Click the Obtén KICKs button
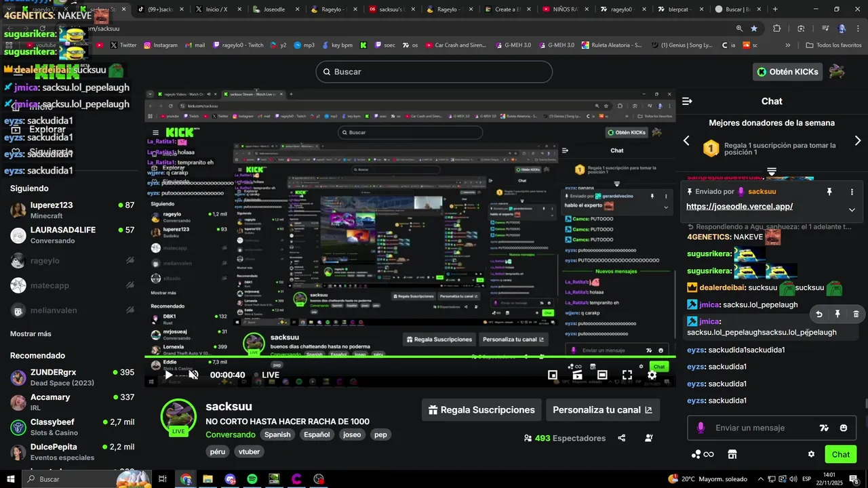868x488 pixels. [788, 72]
